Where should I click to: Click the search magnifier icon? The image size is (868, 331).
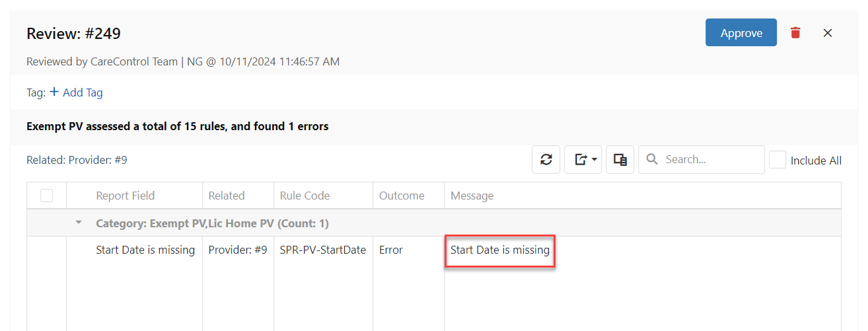652,159
